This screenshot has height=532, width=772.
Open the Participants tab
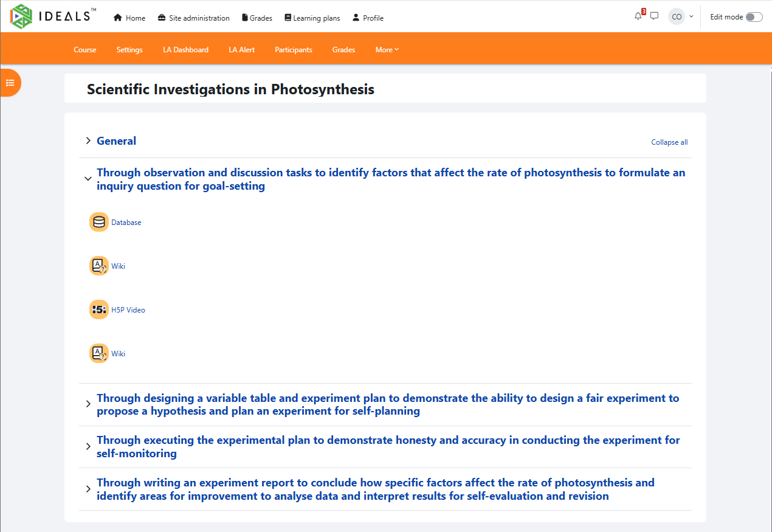pos(293,50)
